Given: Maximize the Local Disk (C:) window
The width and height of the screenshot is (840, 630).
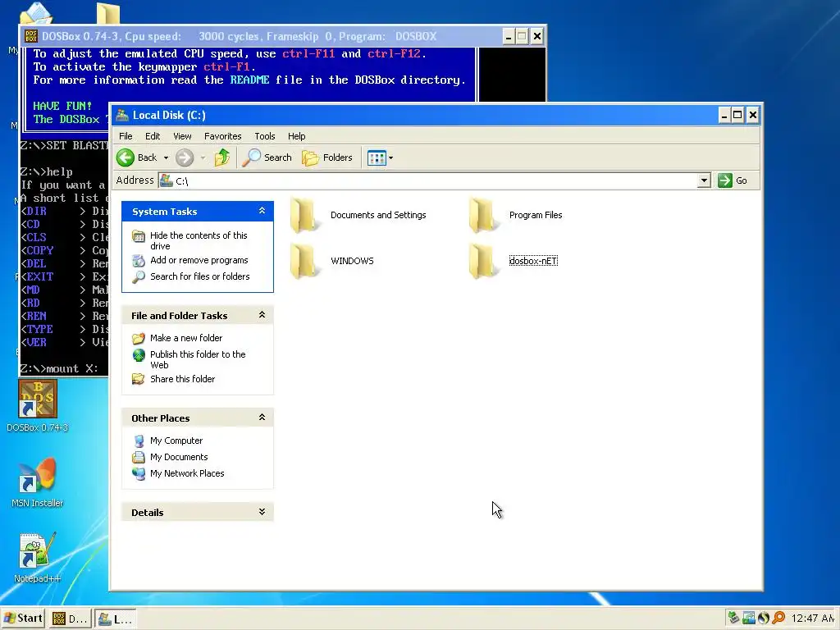Looking at the screenshot, I should pos(737,115).
